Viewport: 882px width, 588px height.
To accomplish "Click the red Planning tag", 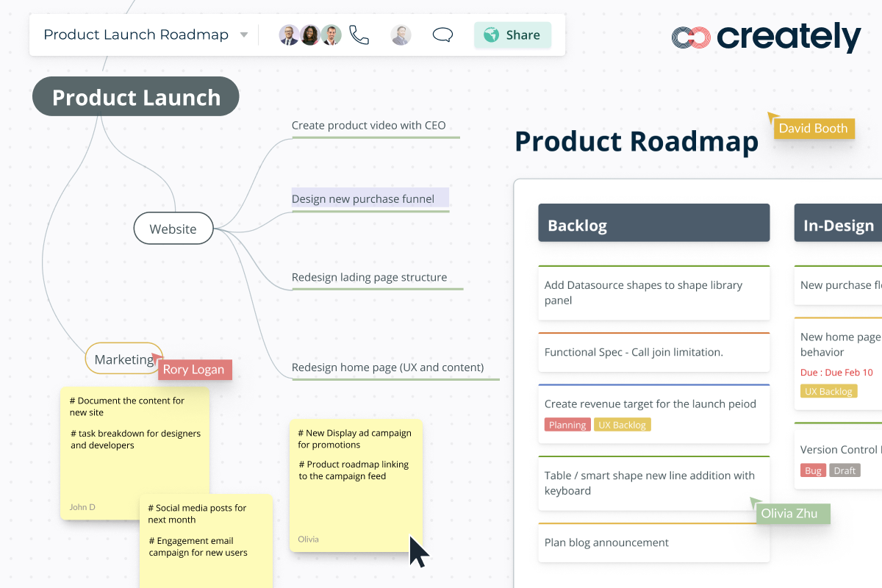I will pyautogui.click(x=567, y=425).
